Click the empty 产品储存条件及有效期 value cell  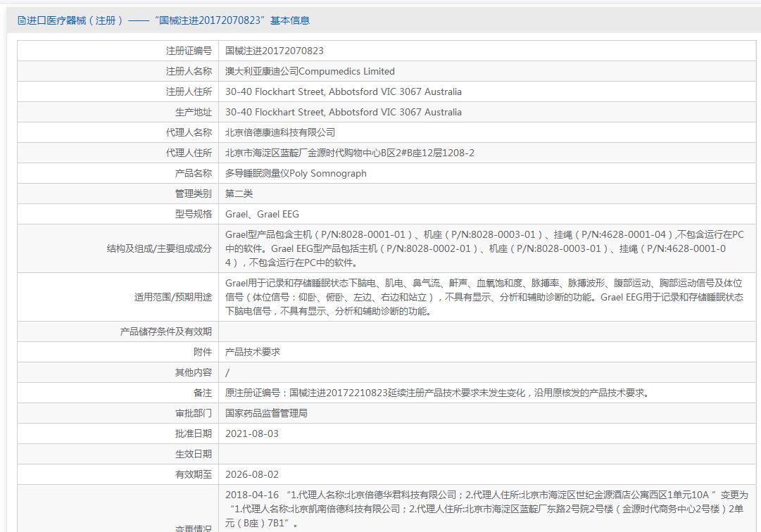click(x=486, y=331)
